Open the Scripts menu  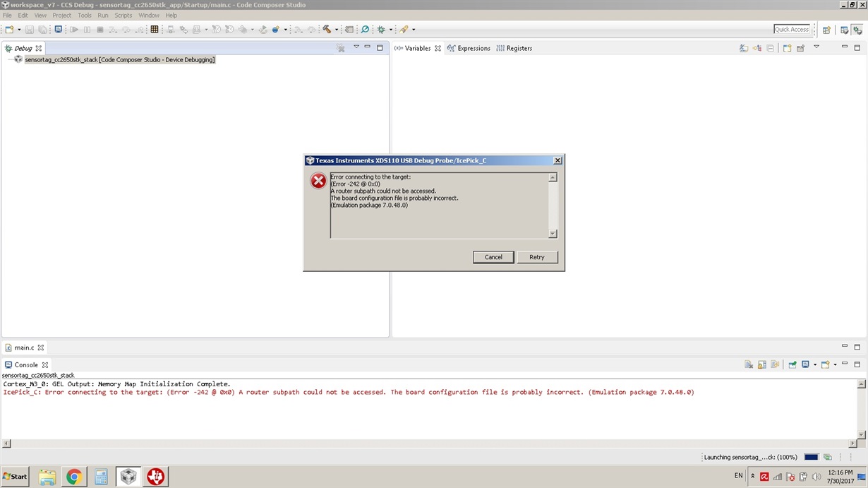(123, 15)
